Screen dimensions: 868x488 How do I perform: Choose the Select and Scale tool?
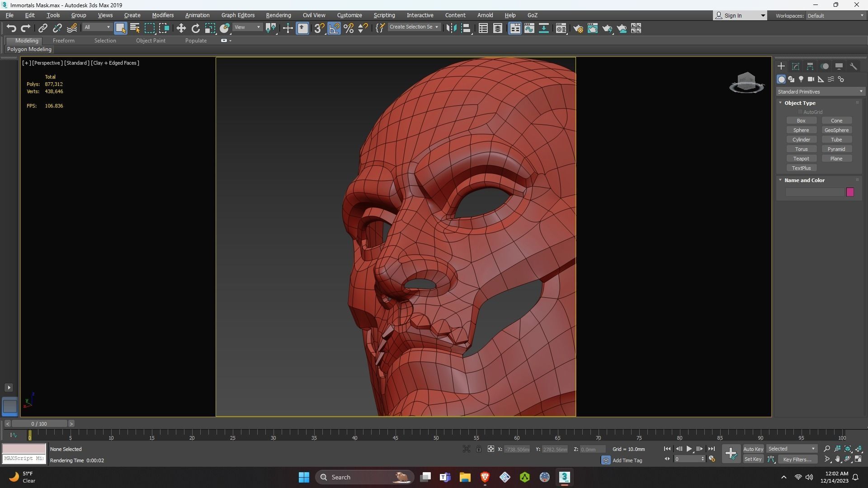[210, 28]
